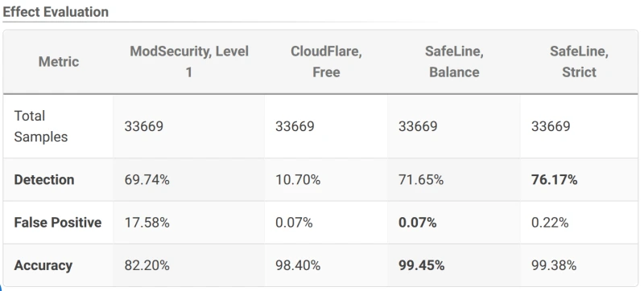The width and height of the screenshot is (644, 291).
Task: Select the 10.70% CloudFlare detection value
Action: 298,179
